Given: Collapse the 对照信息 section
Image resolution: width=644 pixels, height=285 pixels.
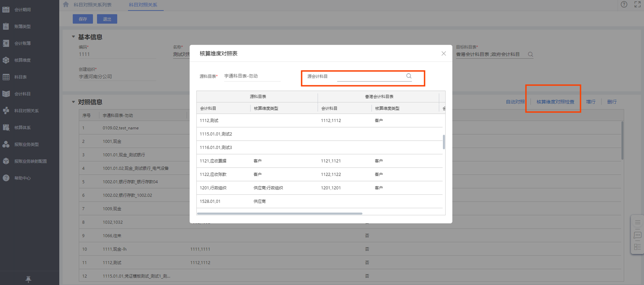Looking at the screenshot, I should (x=73, y=102).
